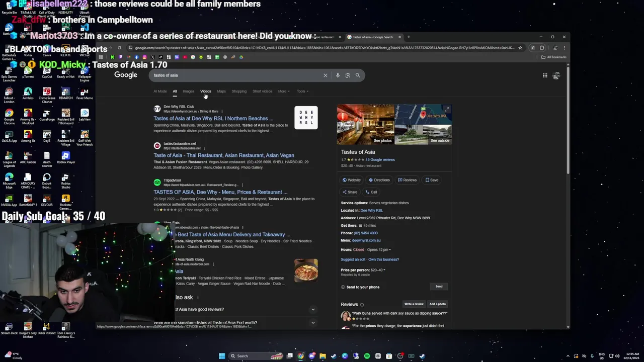Click the Call button

pyautogui.click(x=371, y=192)
